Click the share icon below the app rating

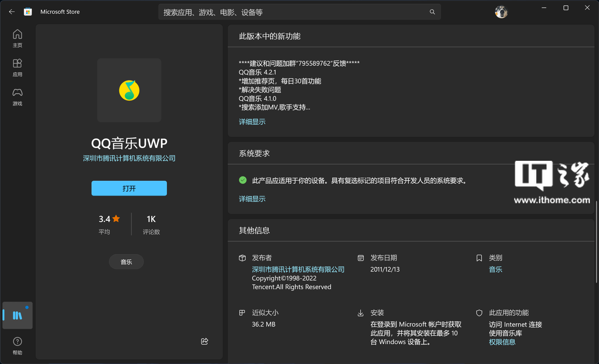[x=204, y=341]
